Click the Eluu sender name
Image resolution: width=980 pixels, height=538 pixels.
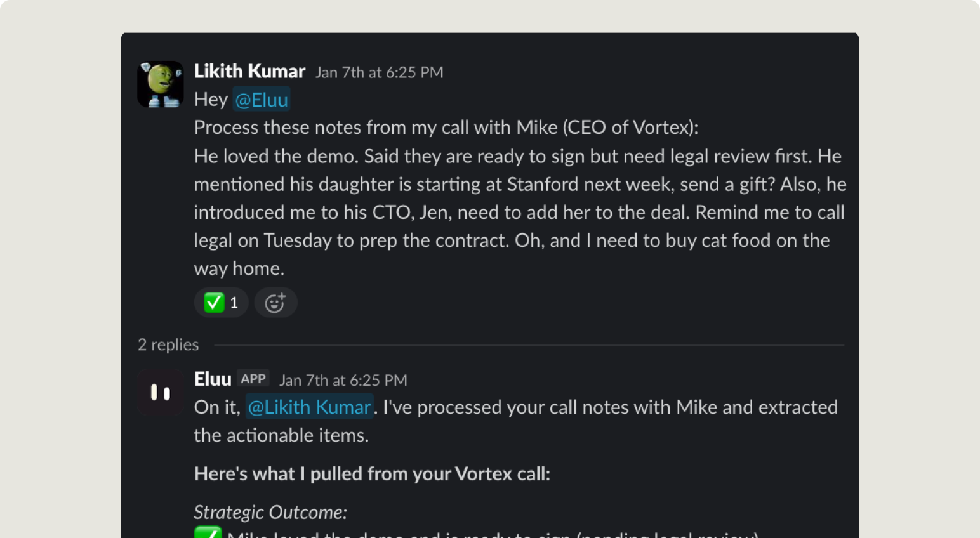click(212, 379)
